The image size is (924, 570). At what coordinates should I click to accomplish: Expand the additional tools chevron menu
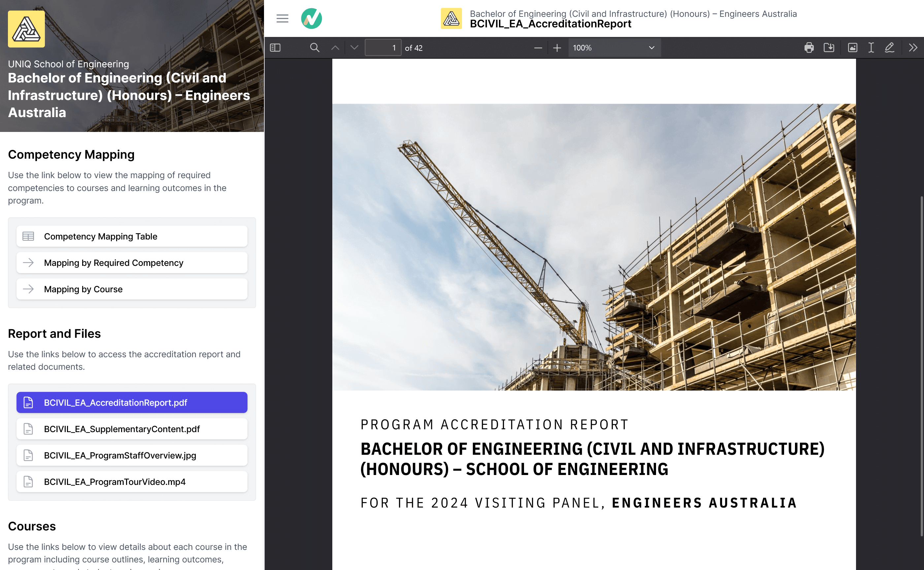coord(913,48)
